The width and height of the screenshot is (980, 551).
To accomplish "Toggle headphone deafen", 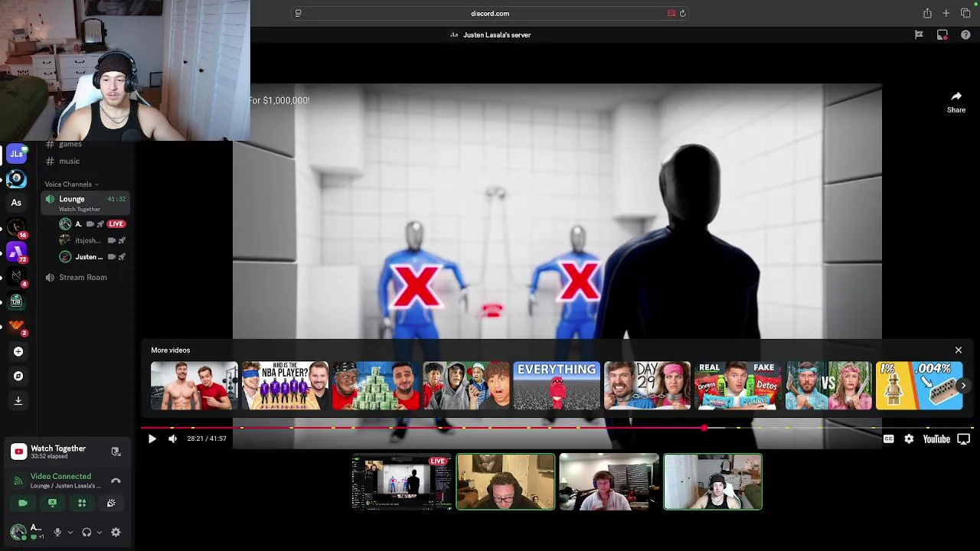I will [x=87, y=532].
